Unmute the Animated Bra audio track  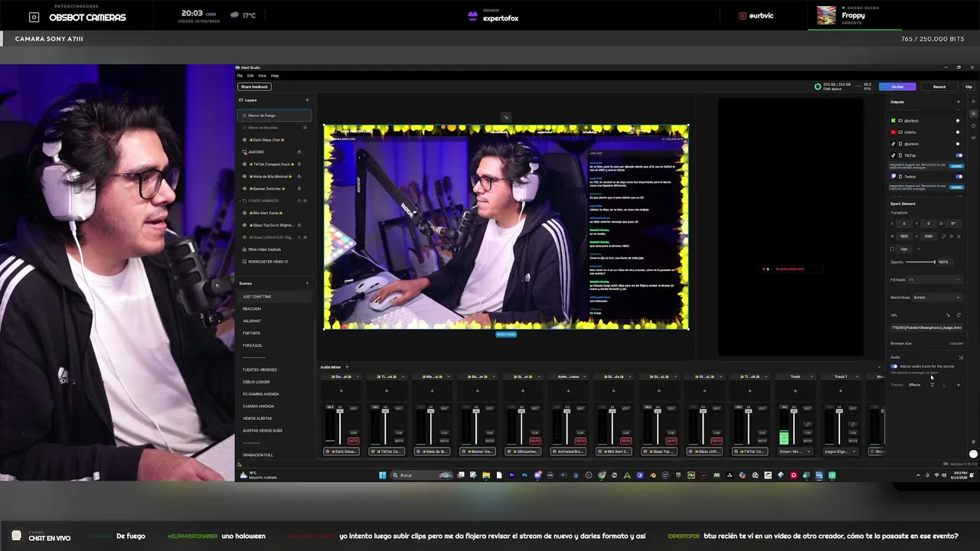pos(580,441)
